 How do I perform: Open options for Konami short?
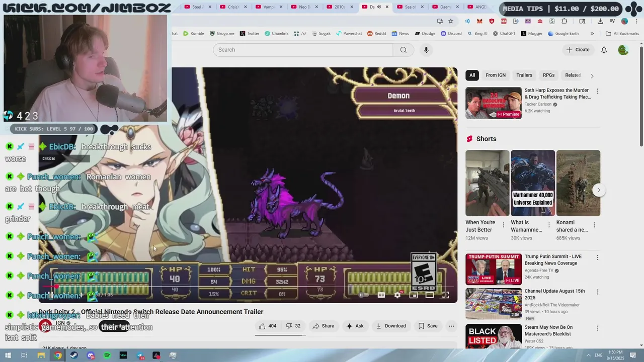coord(594,225)
